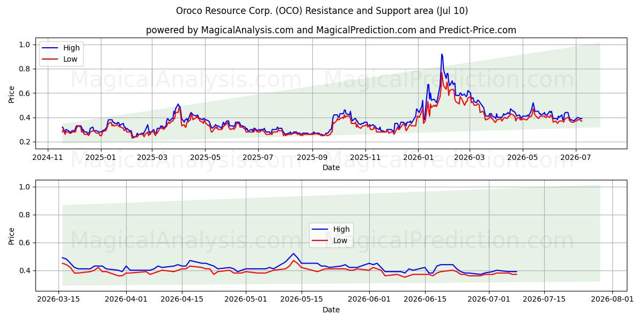Click the '2026-05' tick label on top chart
The image size is (644, 322).
click(522, 157)
